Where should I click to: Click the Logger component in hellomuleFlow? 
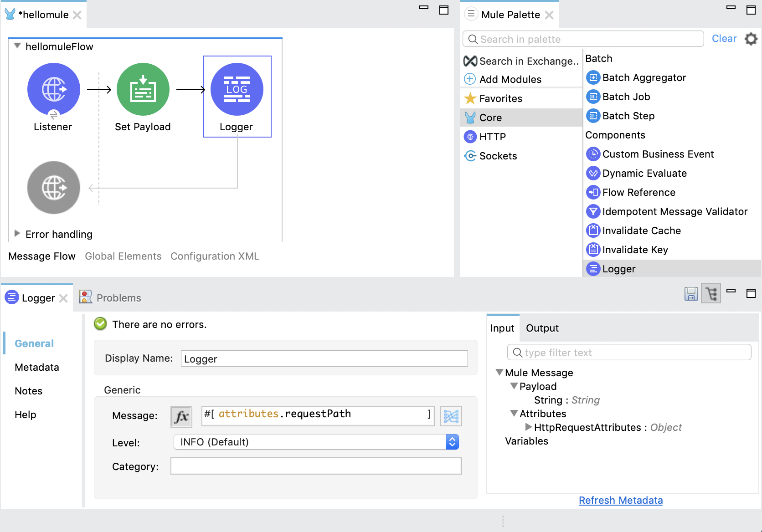(x=237, y=89)
